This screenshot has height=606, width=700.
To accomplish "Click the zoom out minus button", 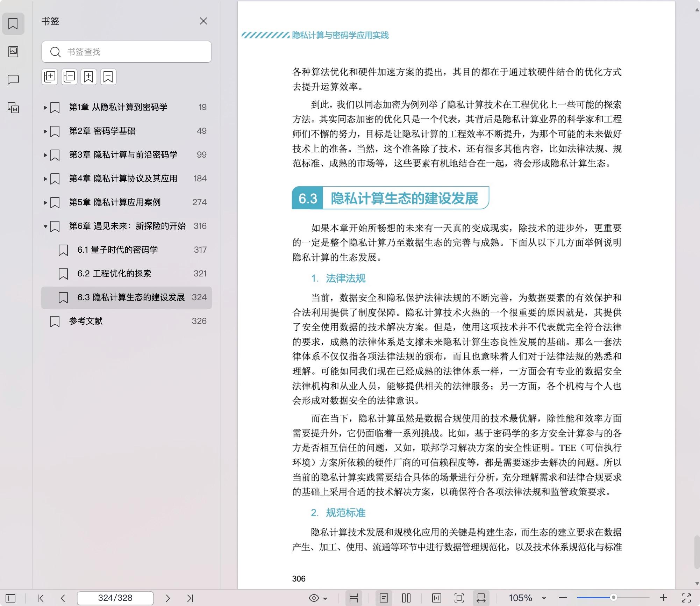I will tap(563, 598).
